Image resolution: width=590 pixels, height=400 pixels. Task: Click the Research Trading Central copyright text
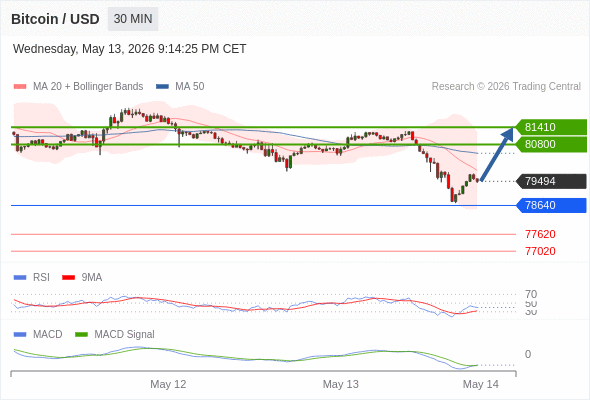click(x=506, y=87)
